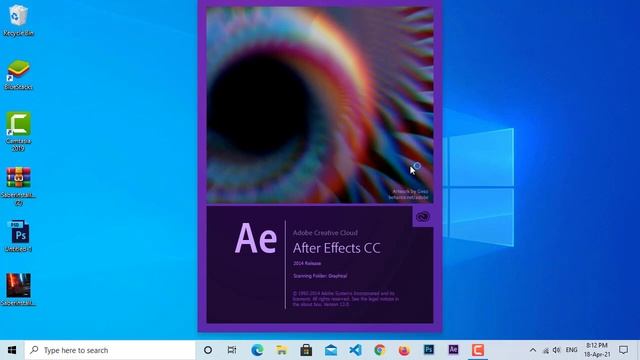The height and width of the screenshot is (360, 640).
Task: Select the image thumbnail desktop file
Action: (18, 289)
